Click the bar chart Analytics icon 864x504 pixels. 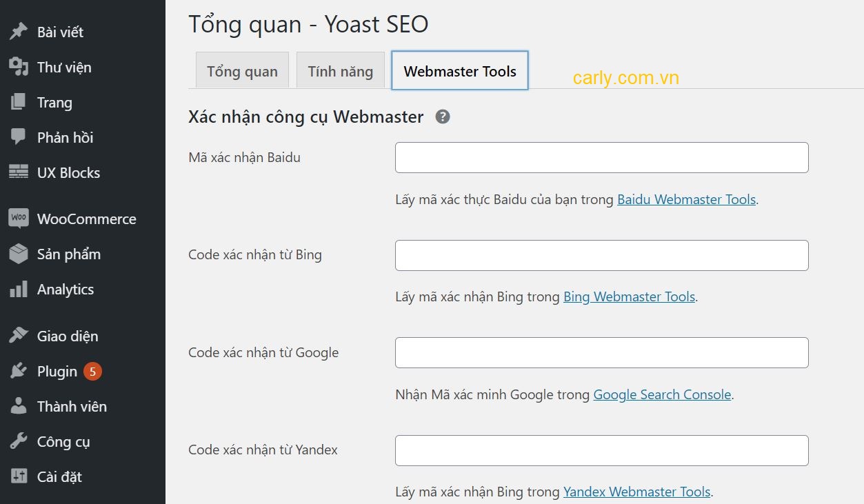pyautogui.click(x=19, y=289)
